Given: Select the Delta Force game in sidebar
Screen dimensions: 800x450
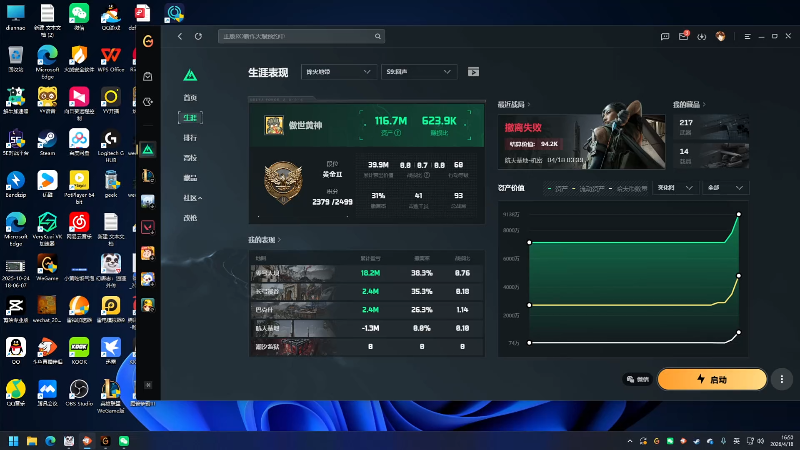Looking at the screenshot, I should (x=148, y=149).
